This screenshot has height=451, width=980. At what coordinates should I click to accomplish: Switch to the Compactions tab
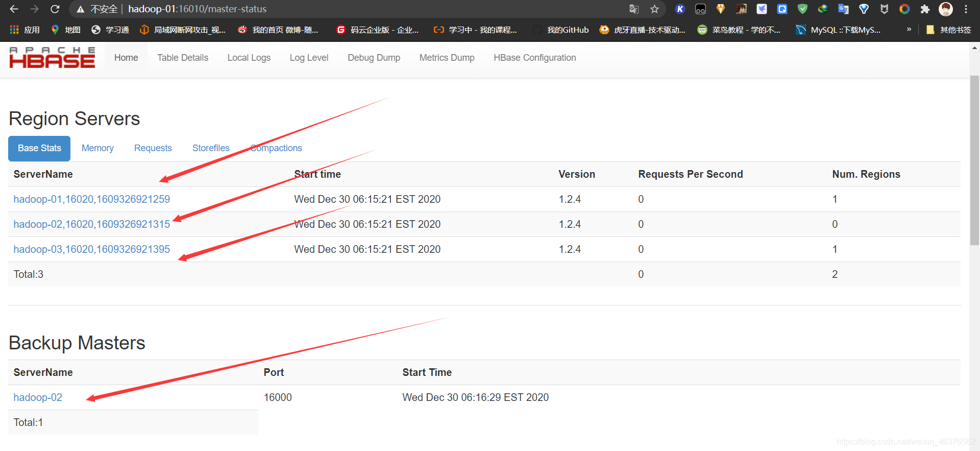276,148
